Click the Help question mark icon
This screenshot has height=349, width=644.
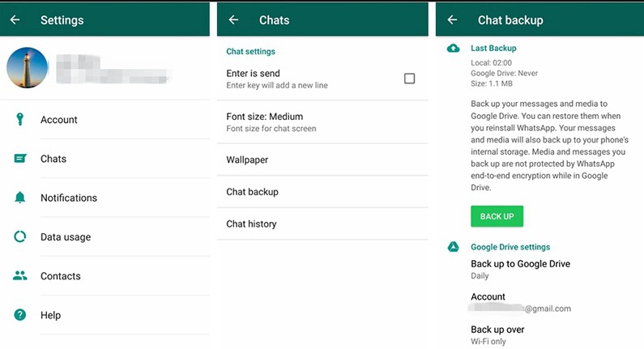19,315
